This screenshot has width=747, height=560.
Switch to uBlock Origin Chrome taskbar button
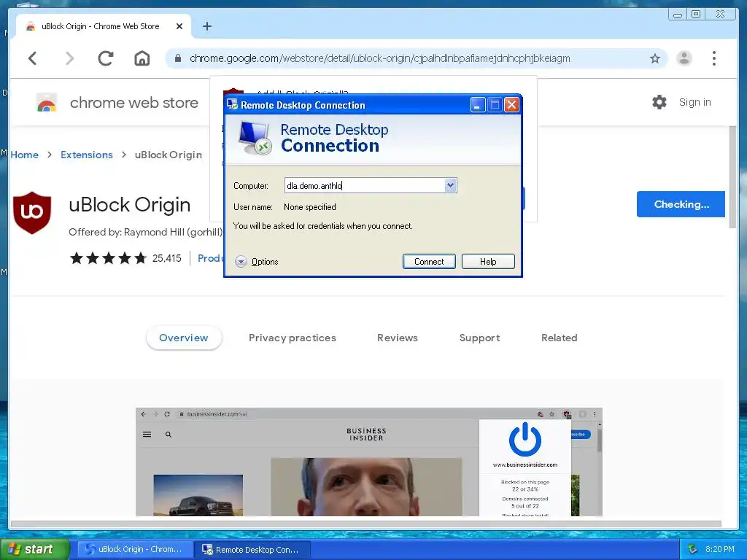pos(135,549)
